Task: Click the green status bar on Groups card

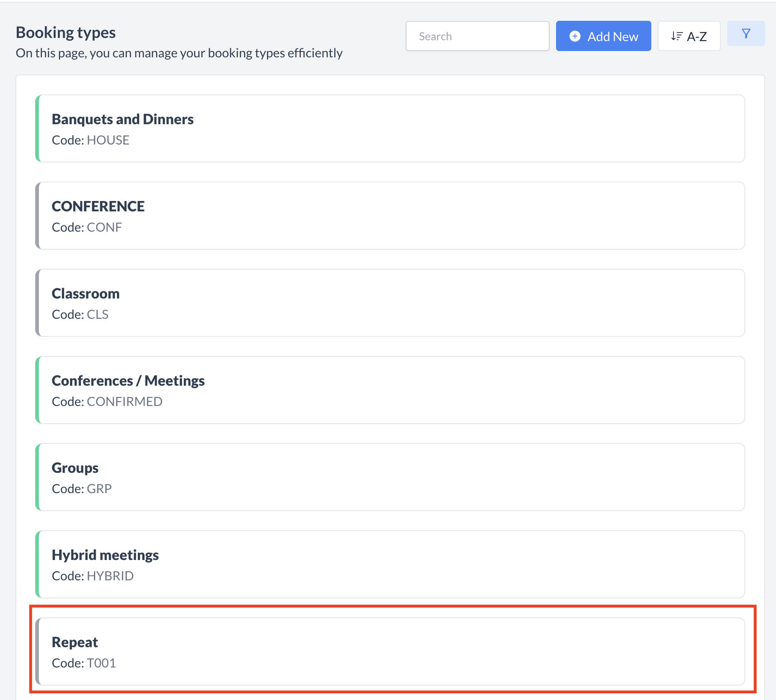Action: [x=38, y=477]
